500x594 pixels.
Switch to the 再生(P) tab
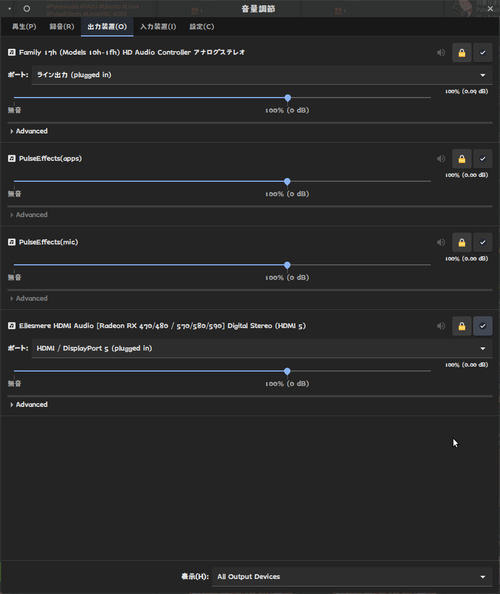[24, 27]
